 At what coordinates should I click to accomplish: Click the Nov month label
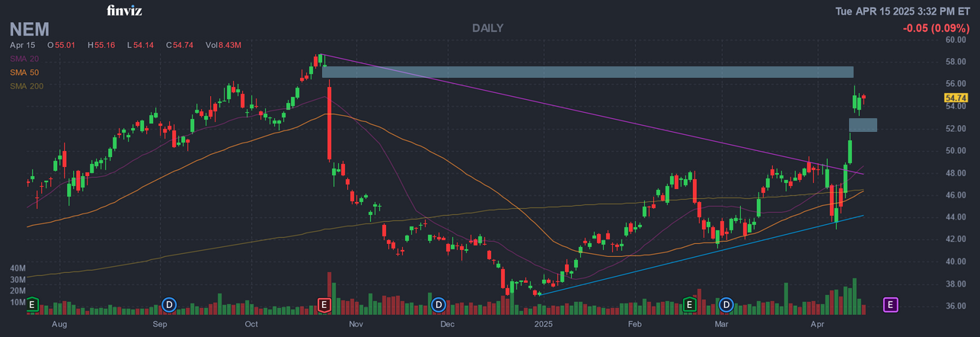pos(355,325)
